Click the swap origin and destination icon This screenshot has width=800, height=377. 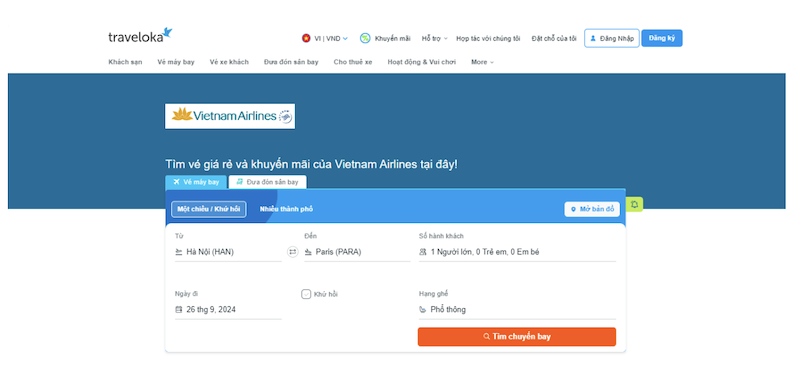click(292, 252)
